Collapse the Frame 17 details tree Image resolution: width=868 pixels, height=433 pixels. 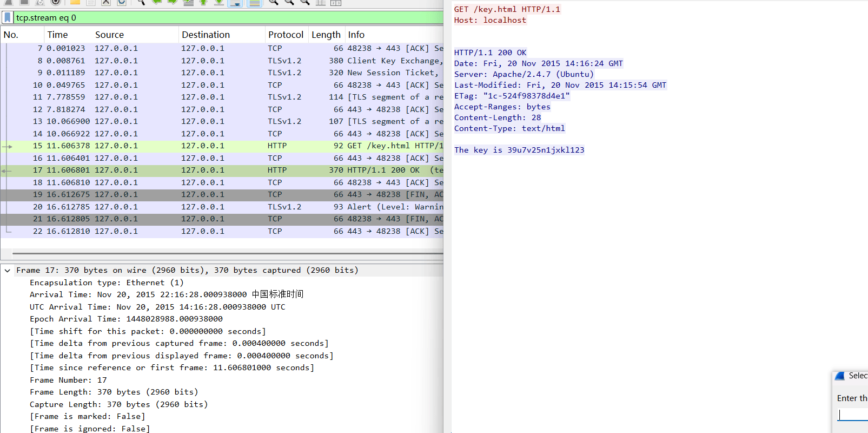(8, 271)
